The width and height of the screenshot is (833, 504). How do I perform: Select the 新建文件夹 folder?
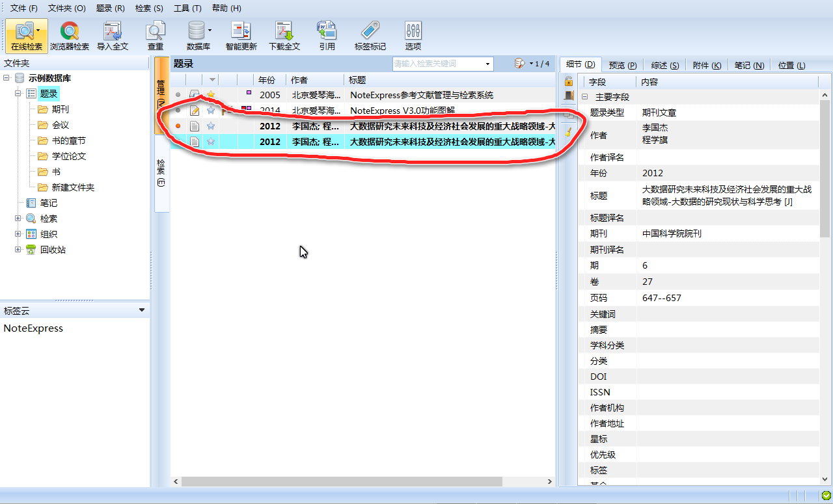pyautogui.click(x=73, y=187)
